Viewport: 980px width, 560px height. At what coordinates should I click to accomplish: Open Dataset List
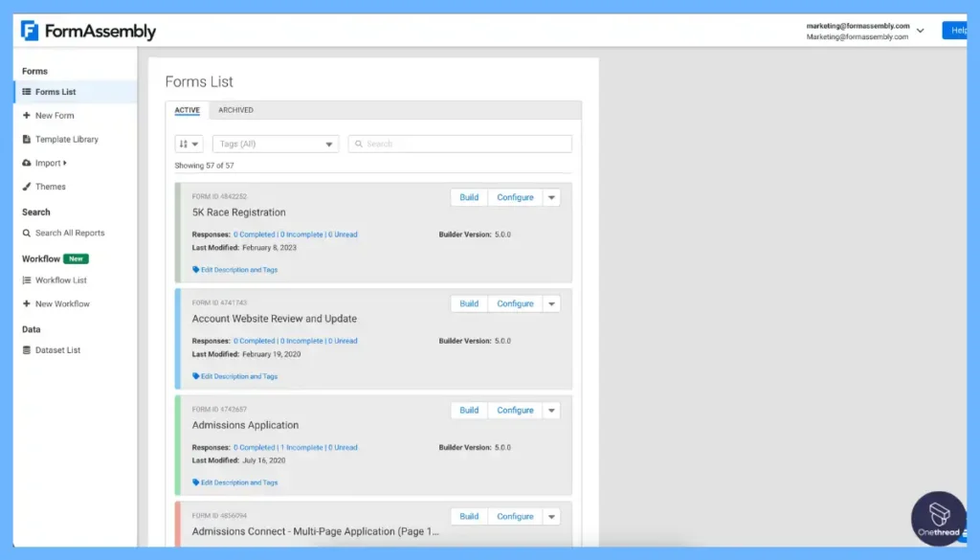[57, 350]
